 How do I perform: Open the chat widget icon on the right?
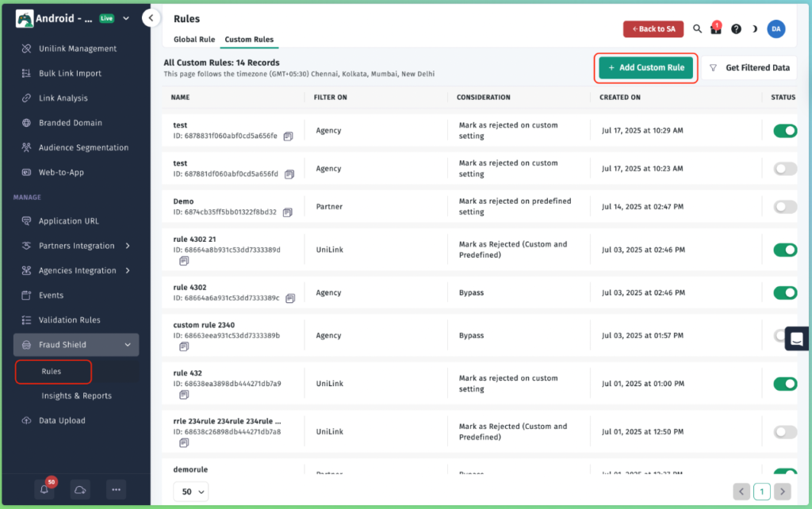coord(796,338)
